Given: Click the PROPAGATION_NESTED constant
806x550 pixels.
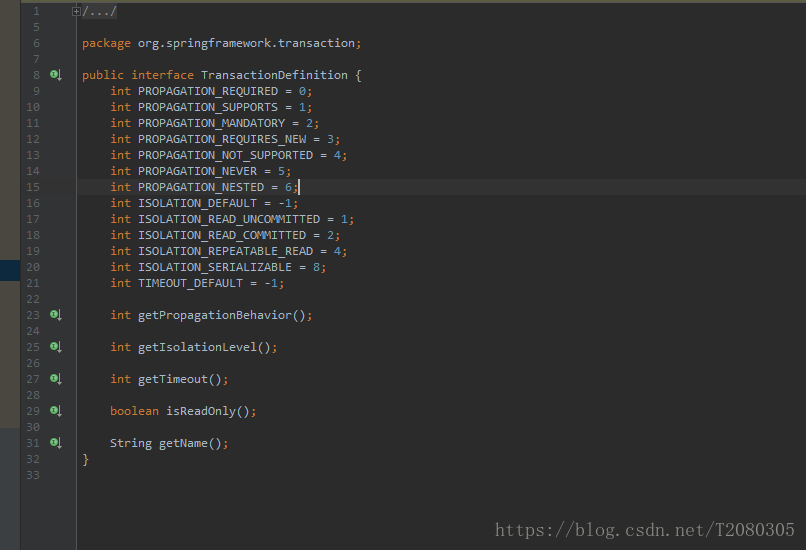Looking at the screenshot, I should (x=201, y=187).
